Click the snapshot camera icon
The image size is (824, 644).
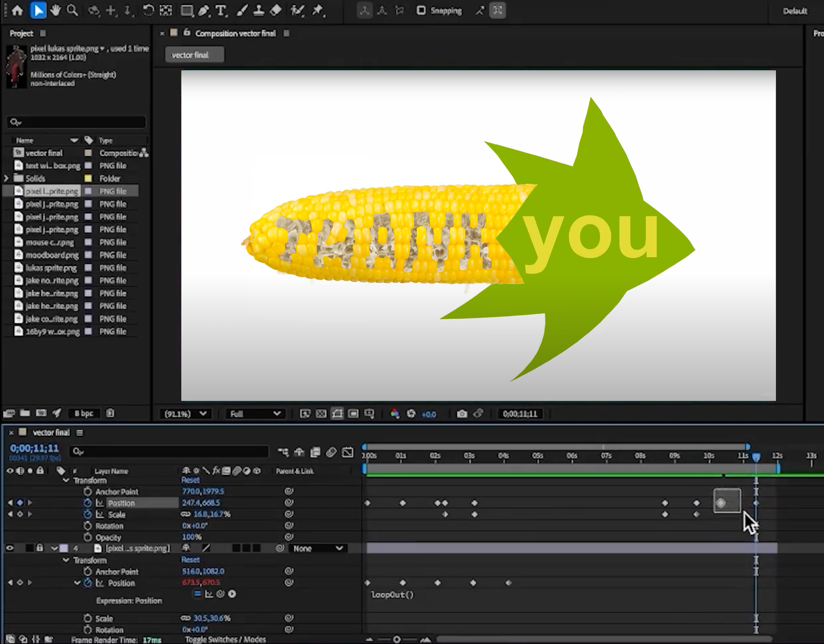point(462,414)
